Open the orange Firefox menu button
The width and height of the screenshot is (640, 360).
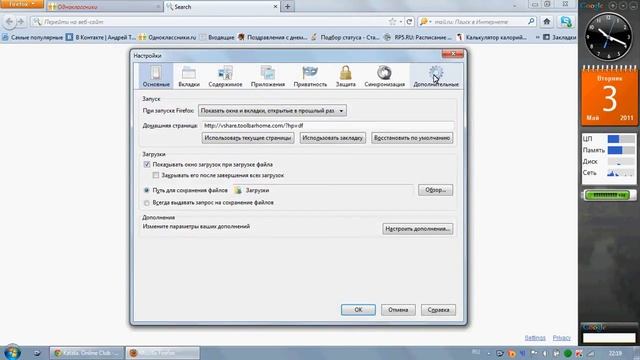point(21,4)
